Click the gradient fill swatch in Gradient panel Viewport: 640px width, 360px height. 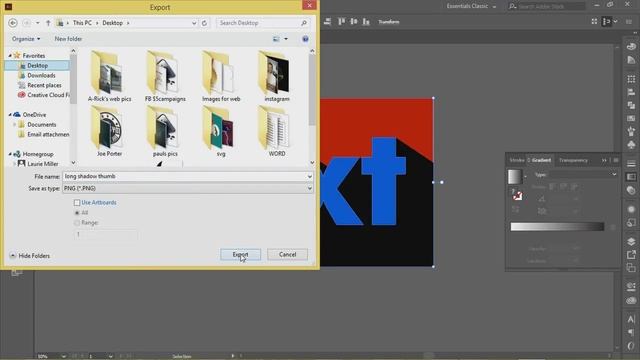click(x=515, y=177)
